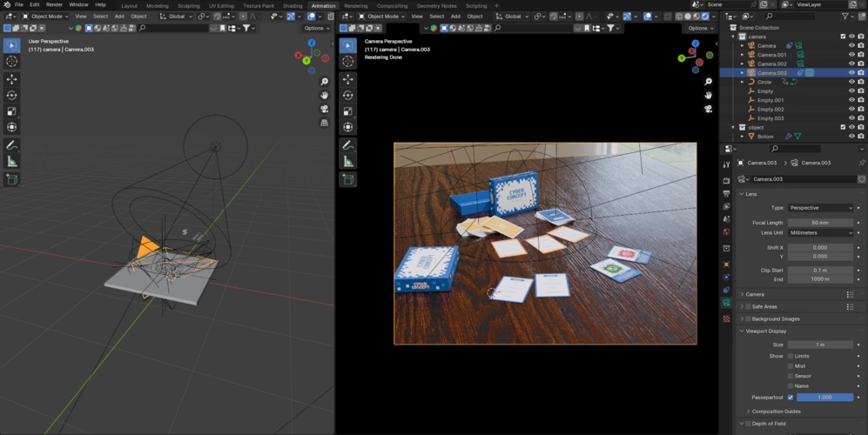Open Options in the camera viewport header
This screenshot has width=868, height=435.
700,28
